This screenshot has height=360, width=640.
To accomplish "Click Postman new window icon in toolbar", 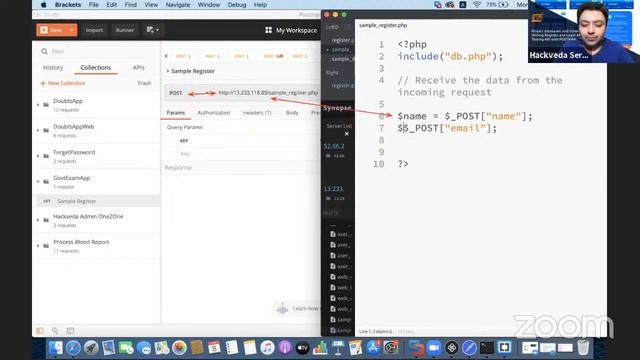I will point(152,30).
